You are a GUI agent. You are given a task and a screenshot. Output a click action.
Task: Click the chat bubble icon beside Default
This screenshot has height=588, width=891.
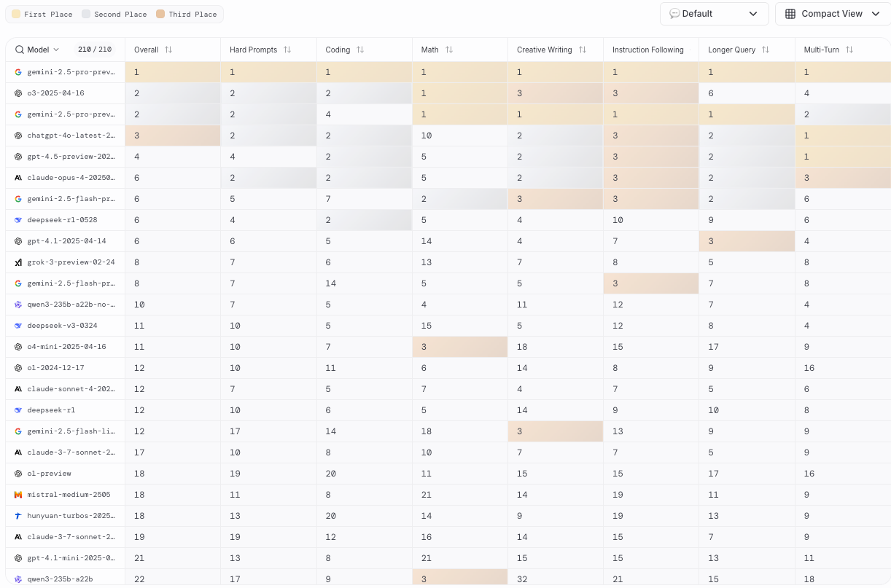674,14
